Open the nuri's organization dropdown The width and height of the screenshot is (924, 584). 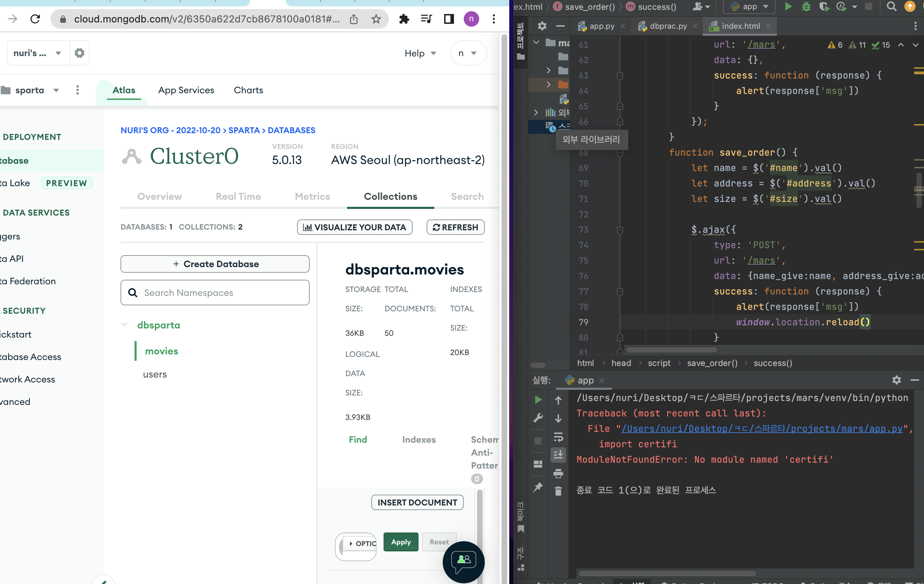(x=38, y=53)
